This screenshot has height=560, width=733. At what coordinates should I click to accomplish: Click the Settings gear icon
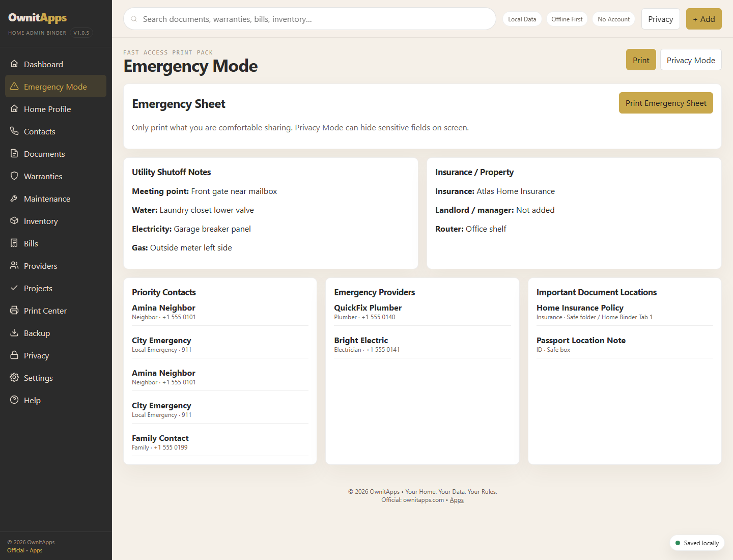[14, 378]
